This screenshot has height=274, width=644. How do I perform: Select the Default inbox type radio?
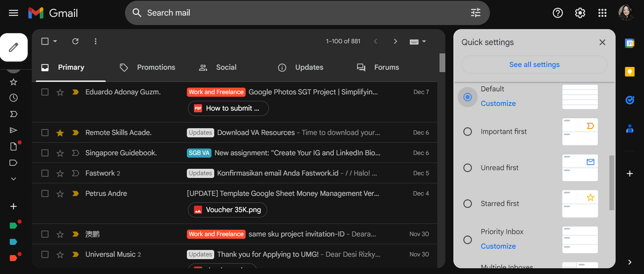point(467,97)
